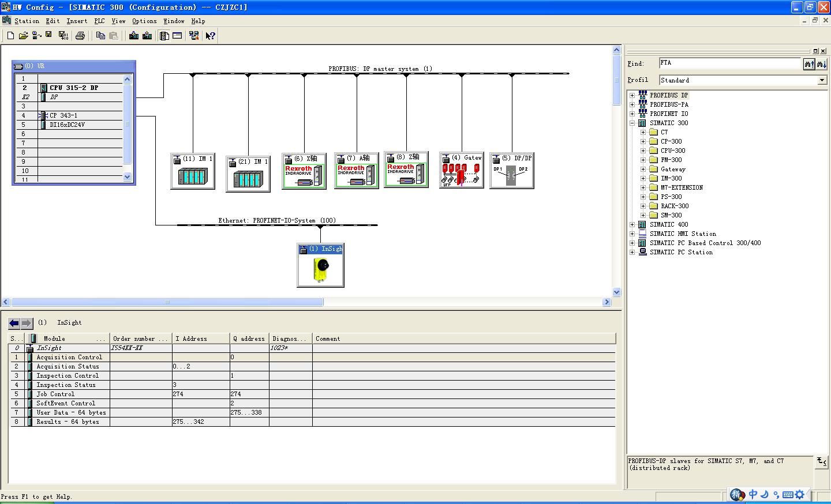
Task: Click the network view horizontal scrollbar thumb
Action: [167, 302]
